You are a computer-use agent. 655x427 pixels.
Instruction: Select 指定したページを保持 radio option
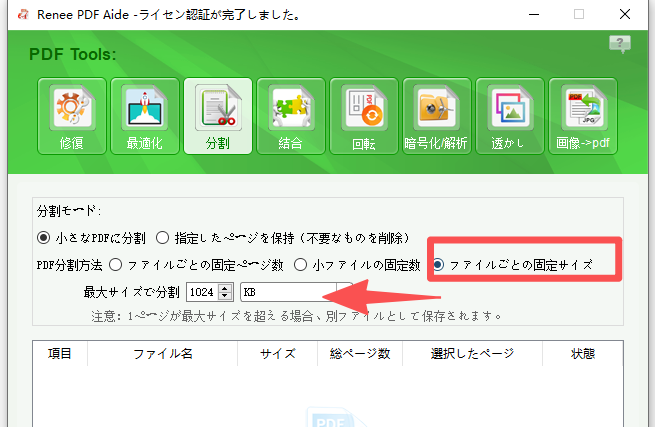pyautogui.click(x=162, y=238)
